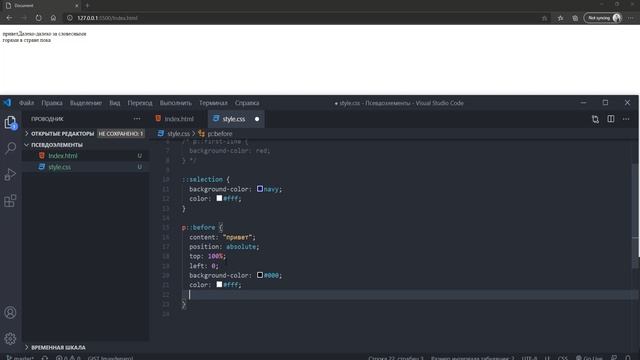Screen dimensions: 640x360
Task: Click the 'top: 100%' value
Action: (x=216, y=256)
